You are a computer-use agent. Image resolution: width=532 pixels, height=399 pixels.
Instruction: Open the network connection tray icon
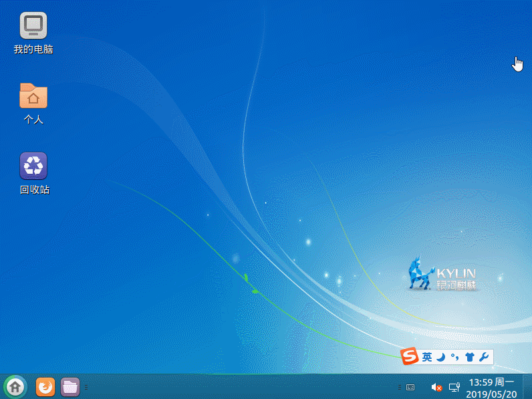pos(454,387)
